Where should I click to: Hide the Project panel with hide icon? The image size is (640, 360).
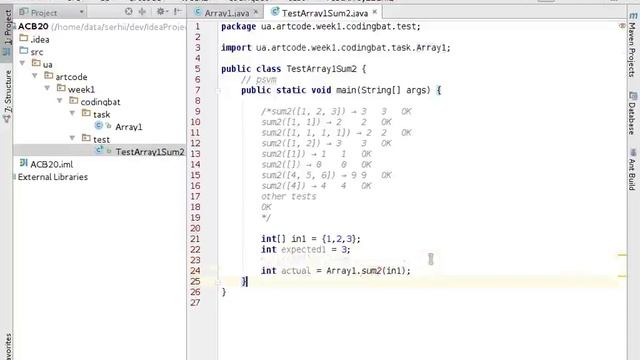point(177,11)
